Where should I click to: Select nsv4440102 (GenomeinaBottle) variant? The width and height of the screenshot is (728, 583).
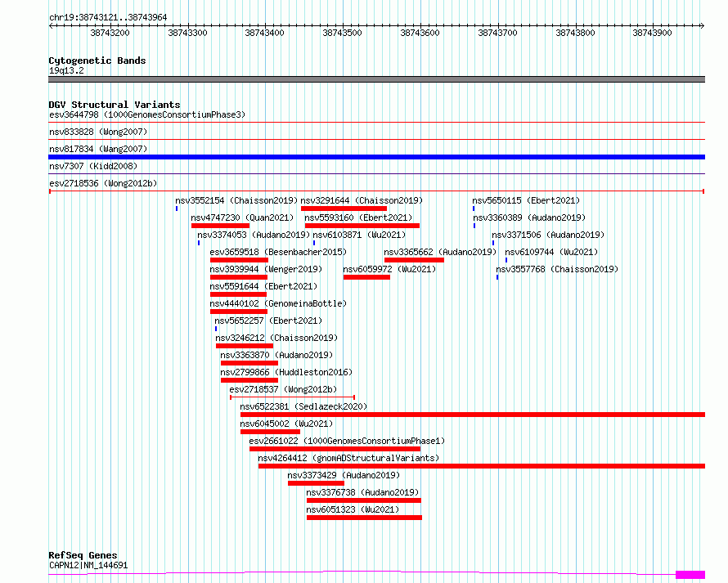coord(278,303)
